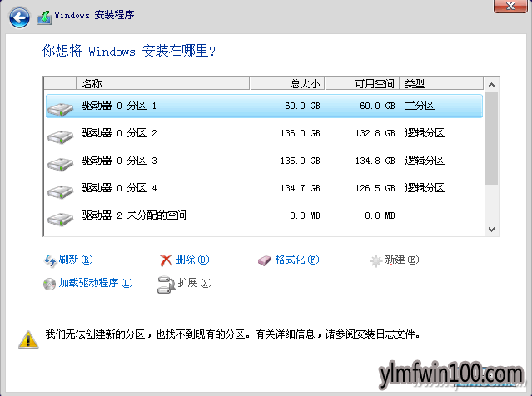The width and height of the screenshot is (532, 396).
Task: Click the partition list scrollbar thumb
Action: [x=491, y=138]
